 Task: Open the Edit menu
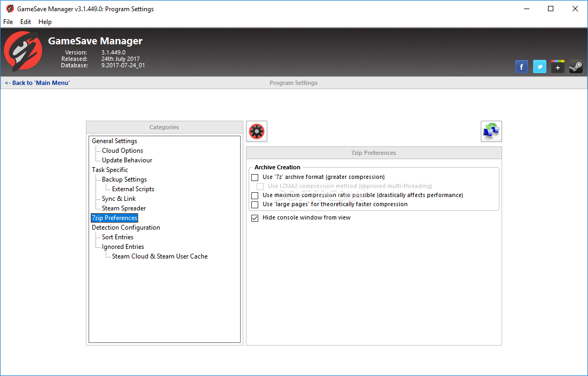pos(26,22)
